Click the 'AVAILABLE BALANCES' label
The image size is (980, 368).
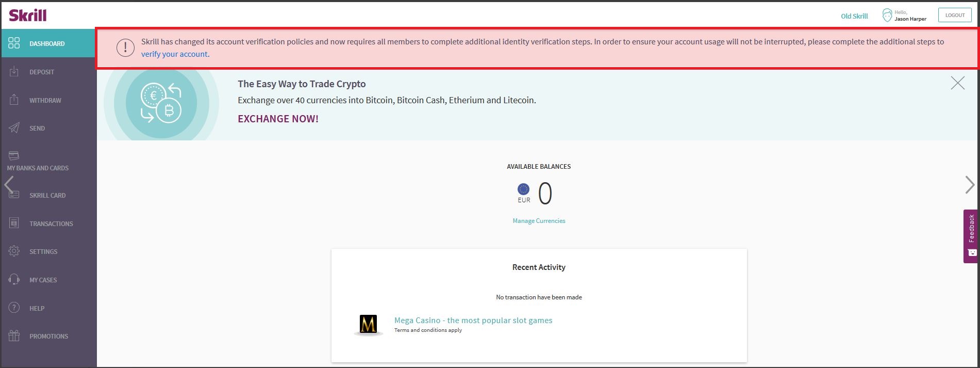(x=539, y=167)
